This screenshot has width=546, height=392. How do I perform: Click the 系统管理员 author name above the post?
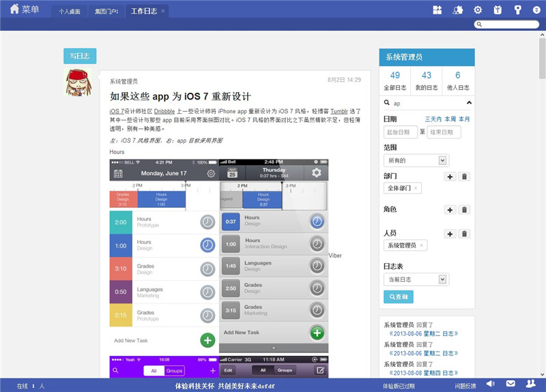coord(124,81)
